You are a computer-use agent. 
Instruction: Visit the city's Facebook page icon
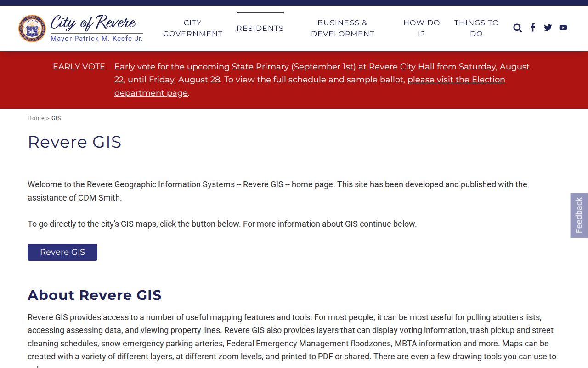[x=532, y=28]
